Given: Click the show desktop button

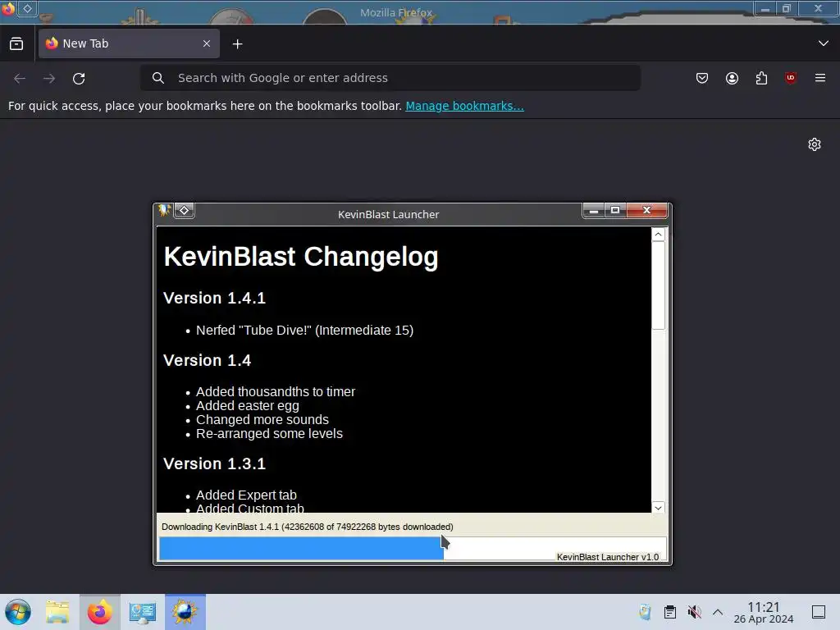Looking at the screenshot, I should (x=819, y=612).
